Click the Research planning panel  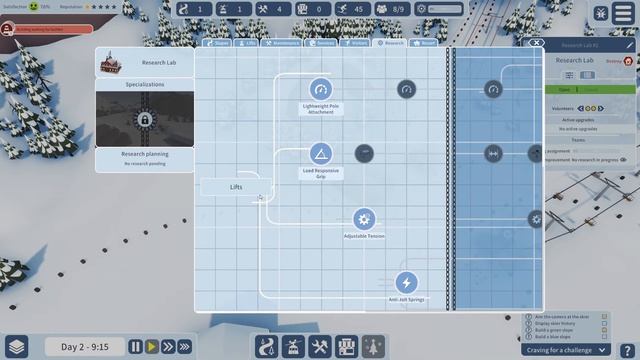(x=144, y=159)
